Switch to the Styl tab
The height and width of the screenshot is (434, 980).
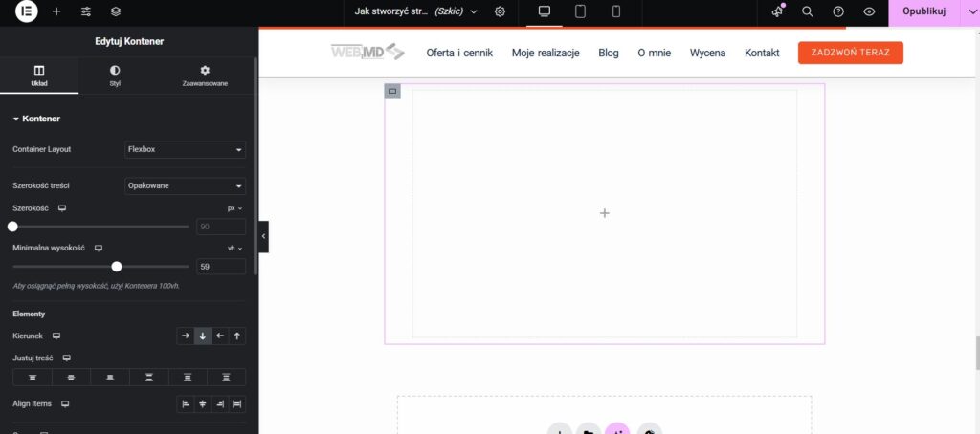tap(115, 76)
